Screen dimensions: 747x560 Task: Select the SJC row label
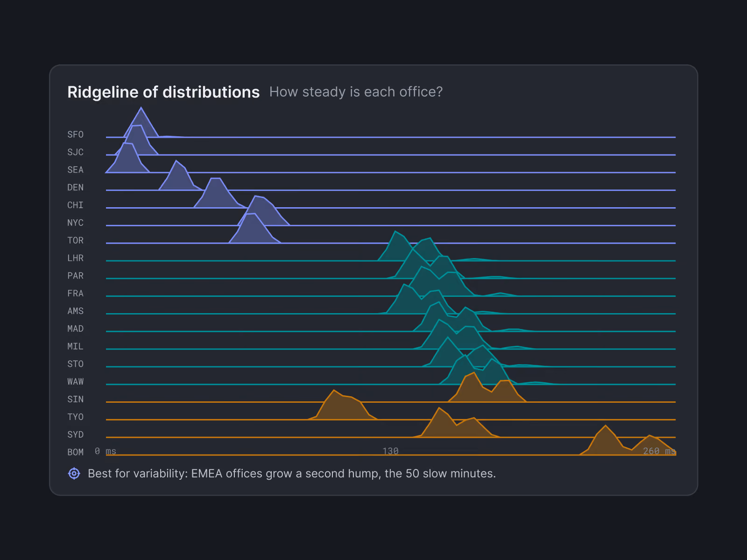[75, 152]
